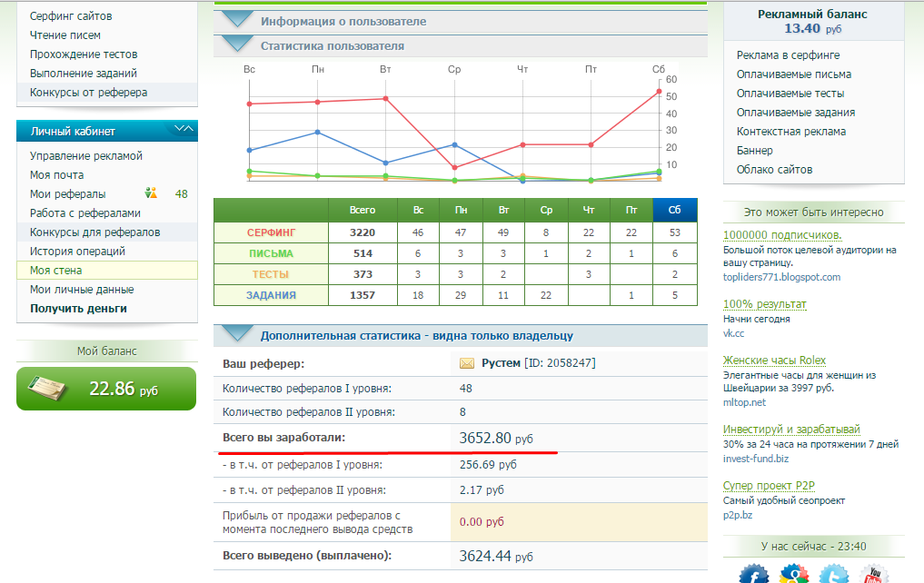This screenshot has width=924, height=583.
Task: Open the Twitter social icon
Action: (833, 575)
